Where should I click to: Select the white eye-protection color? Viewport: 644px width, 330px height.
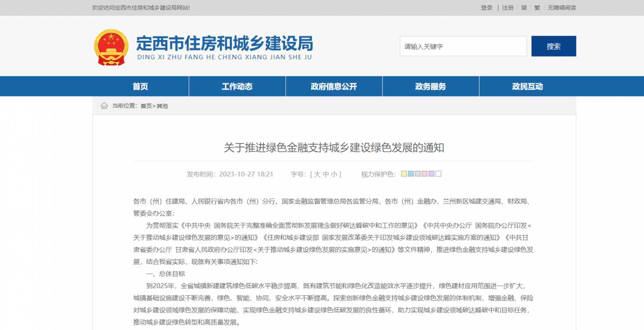click(x=438, y=174)
